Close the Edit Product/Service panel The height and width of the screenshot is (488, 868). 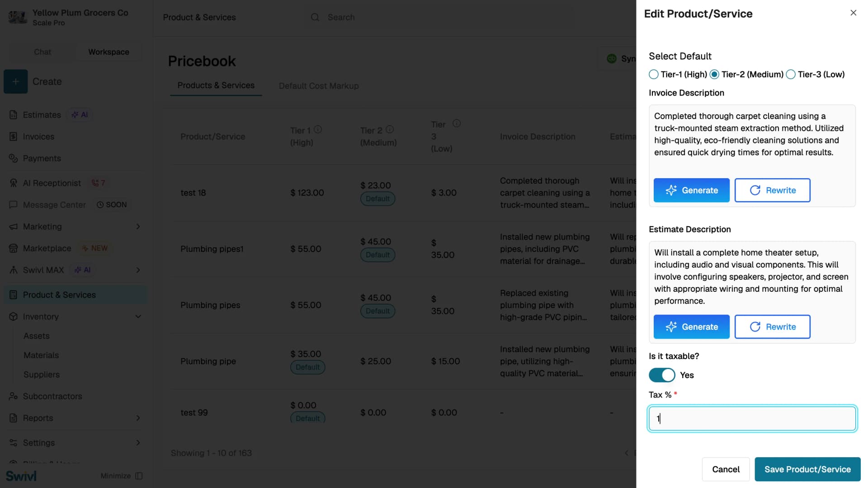point(853,13)
